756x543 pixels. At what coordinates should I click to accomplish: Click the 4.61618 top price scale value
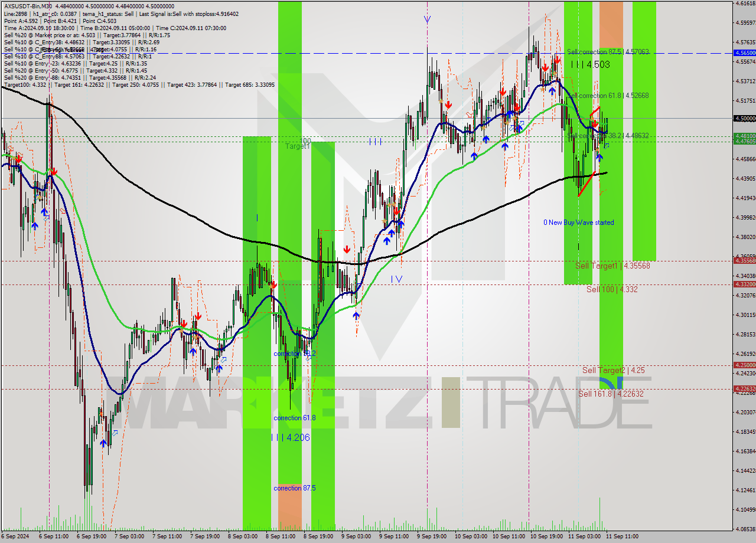point(745,3)
